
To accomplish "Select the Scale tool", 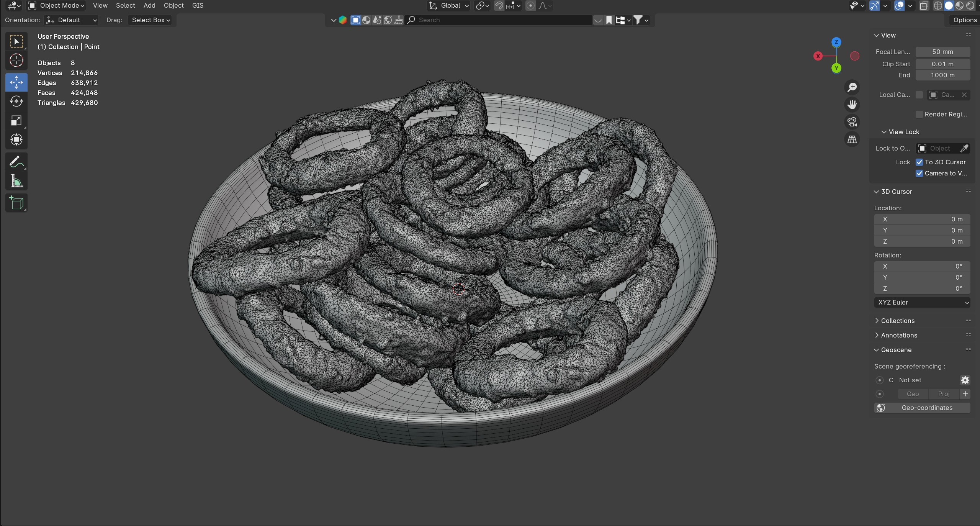I will (16, 121).
